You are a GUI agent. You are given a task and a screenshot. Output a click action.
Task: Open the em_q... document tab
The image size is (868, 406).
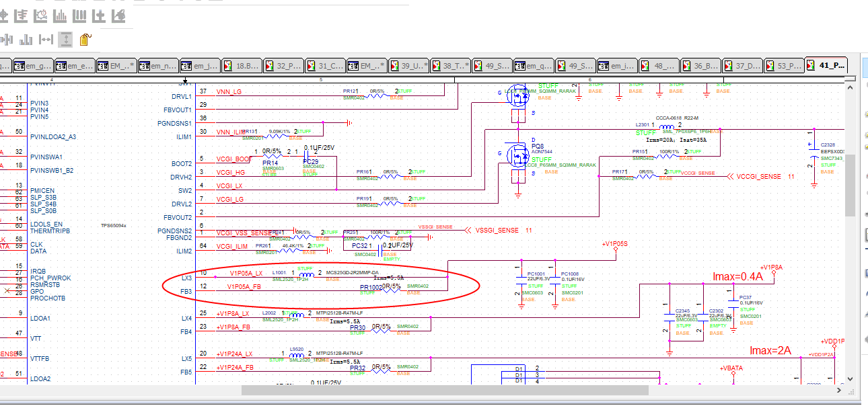[x=534, y=66]
